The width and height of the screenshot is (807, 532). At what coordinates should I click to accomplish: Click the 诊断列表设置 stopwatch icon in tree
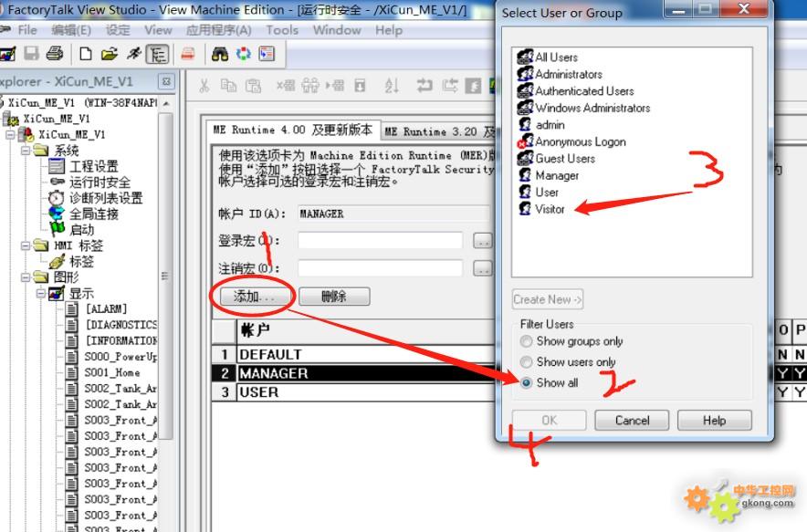(x=56, y=198)
